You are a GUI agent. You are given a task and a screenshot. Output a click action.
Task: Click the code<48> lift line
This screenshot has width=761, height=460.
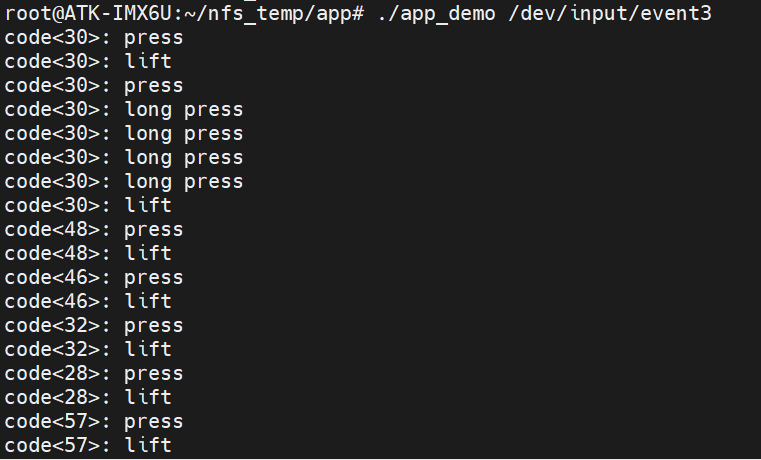(88, 254)
